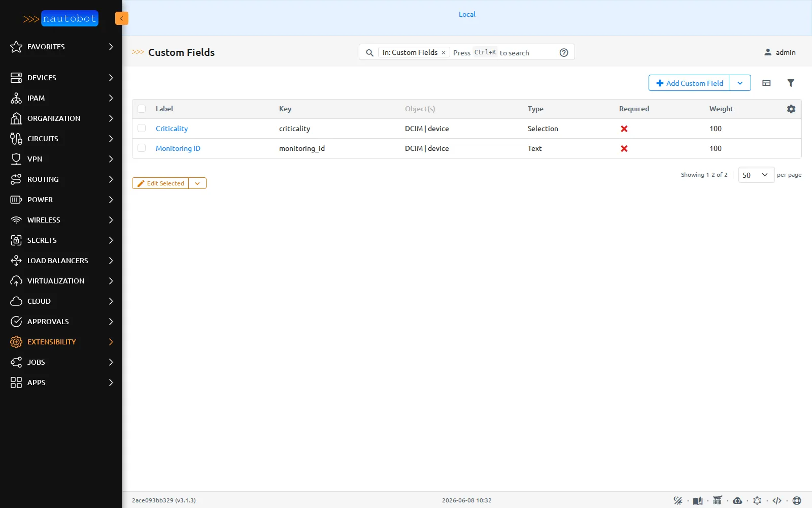812x508 pixels.
Task: Check the Criticality row checkbox
Action: 142,129
